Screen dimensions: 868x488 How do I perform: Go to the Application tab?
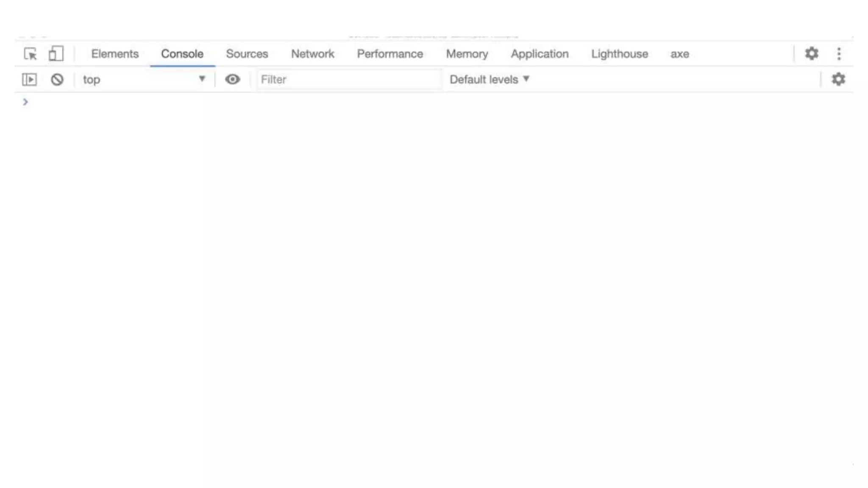[539, 54]
